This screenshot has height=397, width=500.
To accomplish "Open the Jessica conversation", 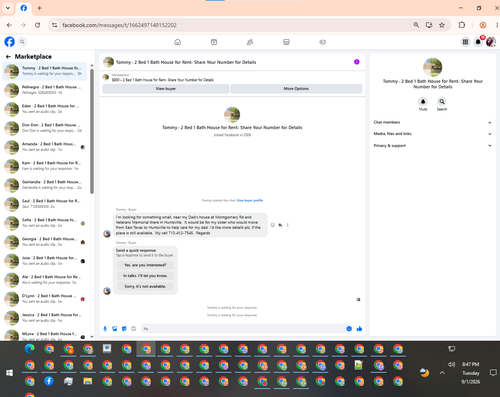I will click(x=45, y=318).
